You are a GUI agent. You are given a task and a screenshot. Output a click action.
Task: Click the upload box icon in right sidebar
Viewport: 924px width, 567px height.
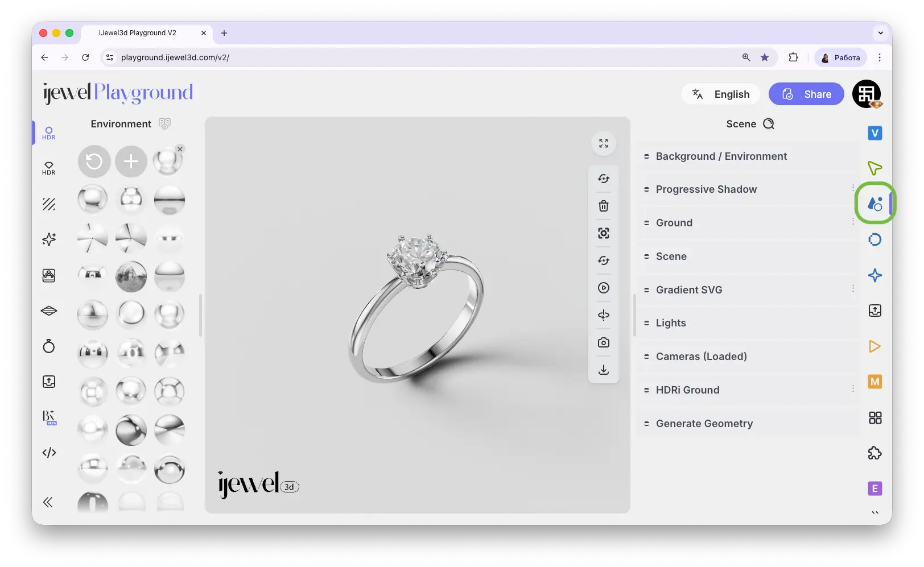click(875, 311)
